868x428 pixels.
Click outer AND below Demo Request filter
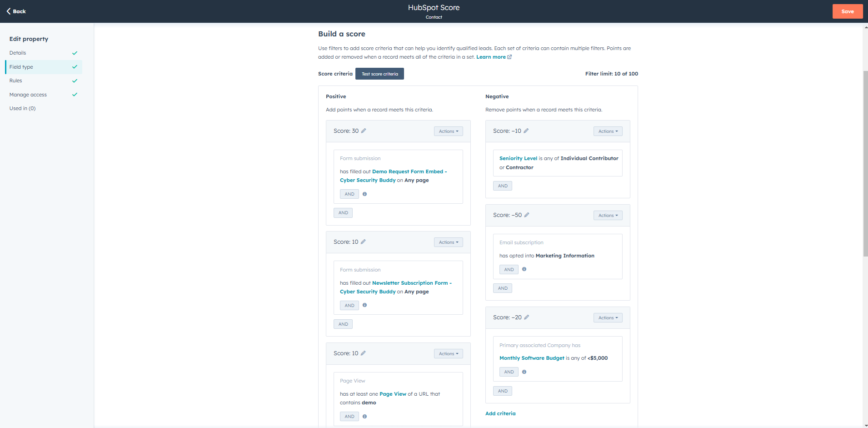click(343, 213)
